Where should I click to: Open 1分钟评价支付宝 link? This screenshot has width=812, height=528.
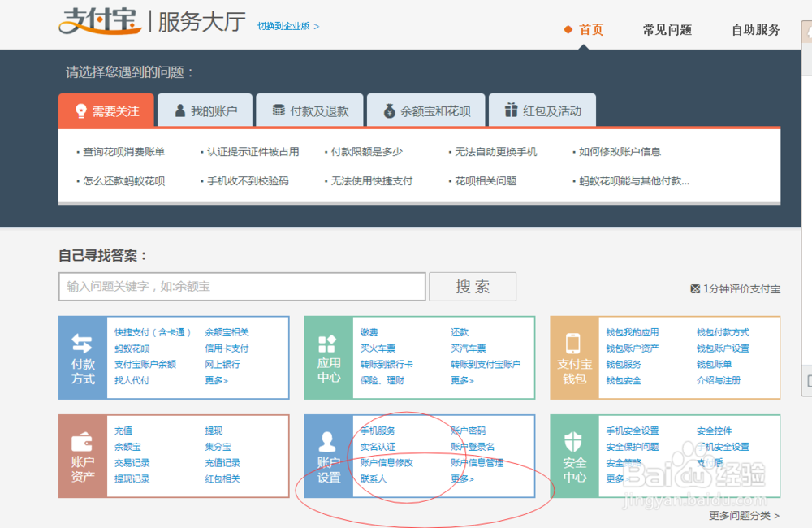pyautogui.click(x=741, y=288)
